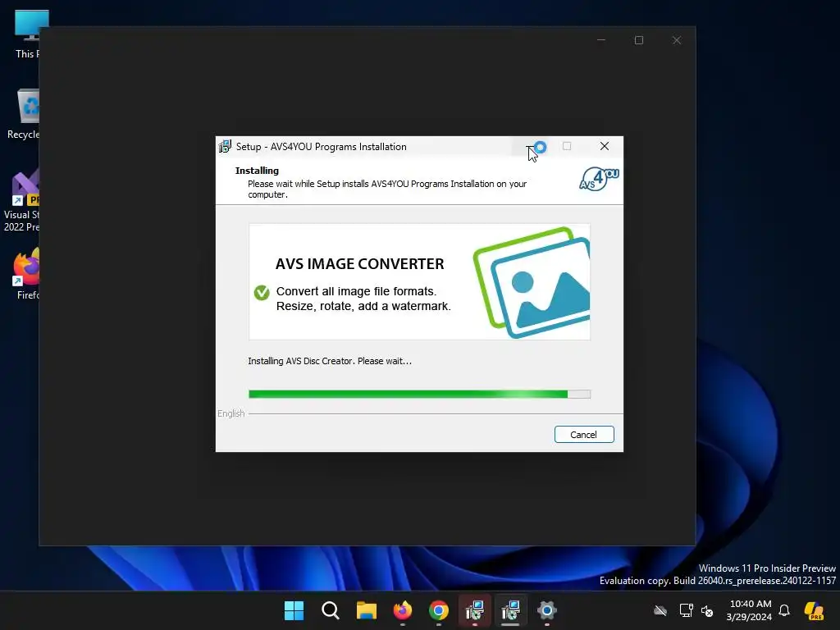Viewport: 840px width, 630px height.
Task: Switch to the first installer taskbar icon
Action: pos(475,610)
